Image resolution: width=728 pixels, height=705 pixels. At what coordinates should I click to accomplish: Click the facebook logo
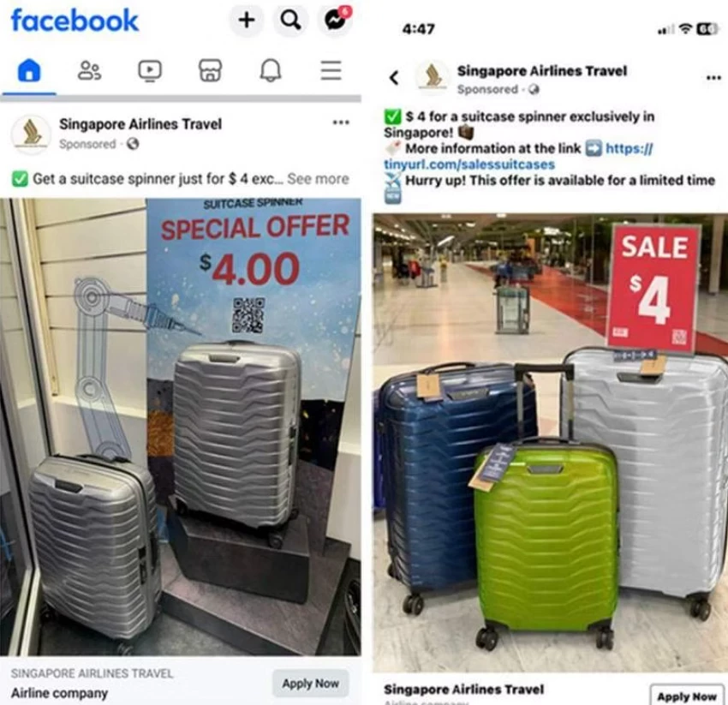[x=75, y=21]
